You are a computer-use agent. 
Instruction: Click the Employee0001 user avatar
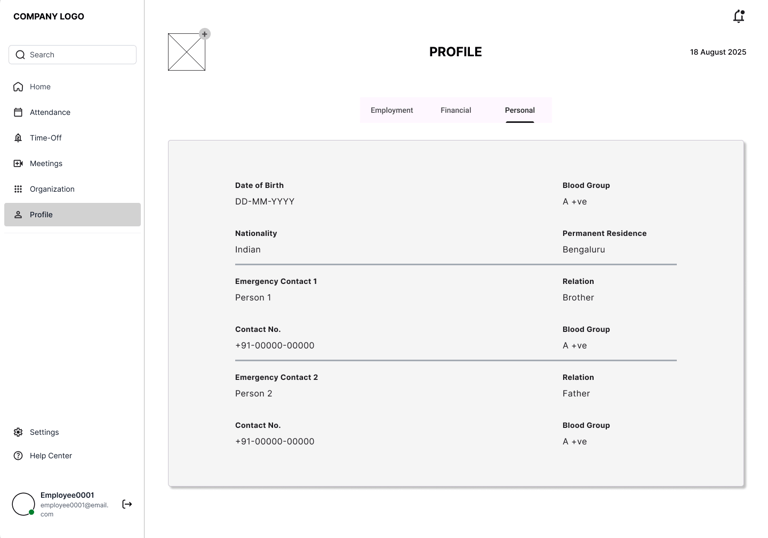(23, 504)
